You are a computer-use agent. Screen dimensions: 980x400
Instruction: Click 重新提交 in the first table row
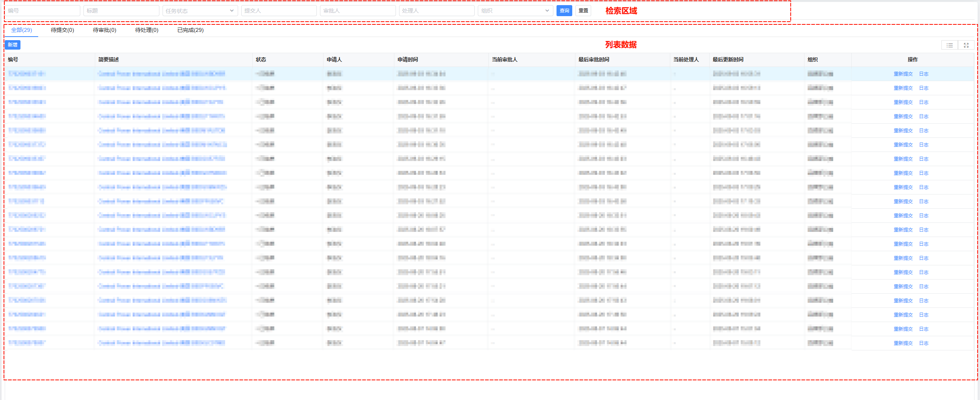pos(903,74)
